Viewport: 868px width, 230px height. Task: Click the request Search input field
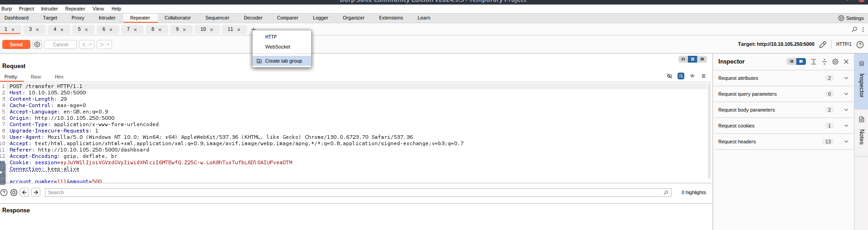coord(354,192)
